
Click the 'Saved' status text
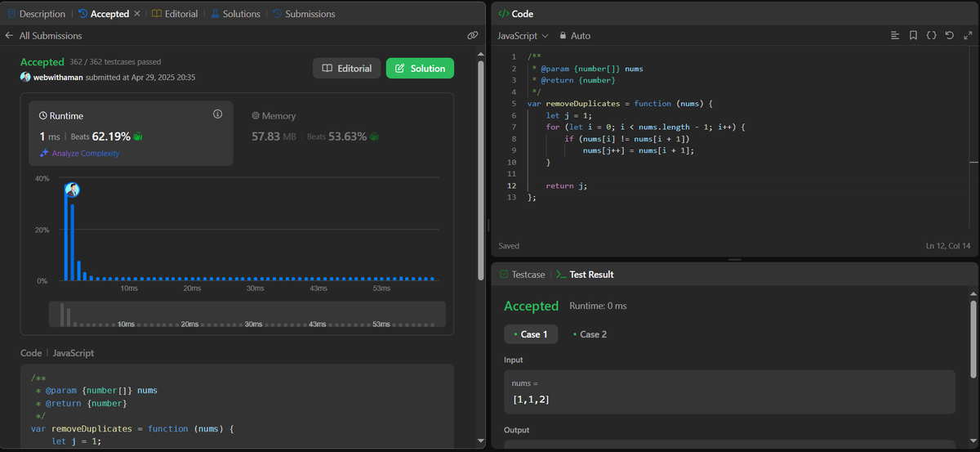pos(509,246)
